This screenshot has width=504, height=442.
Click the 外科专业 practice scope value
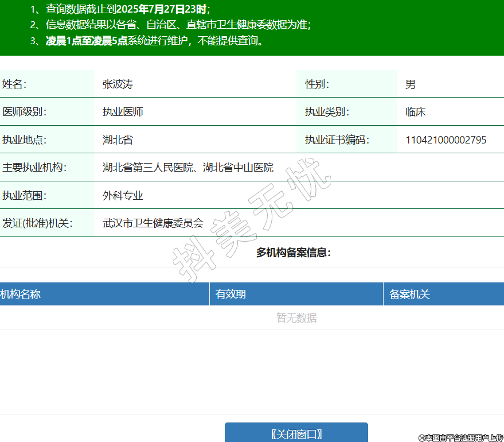click(123, 196)
